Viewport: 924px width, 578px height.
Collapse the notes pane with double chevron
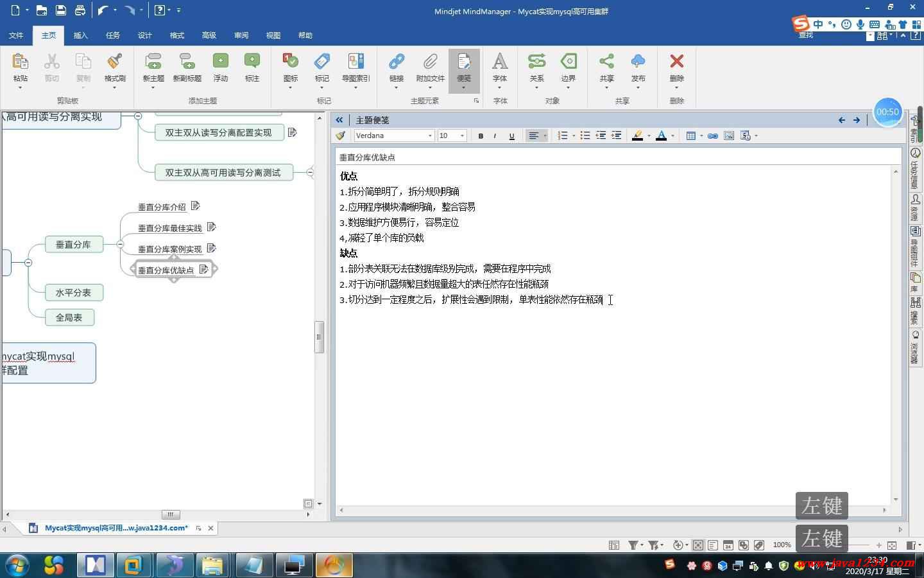point(339,120)
